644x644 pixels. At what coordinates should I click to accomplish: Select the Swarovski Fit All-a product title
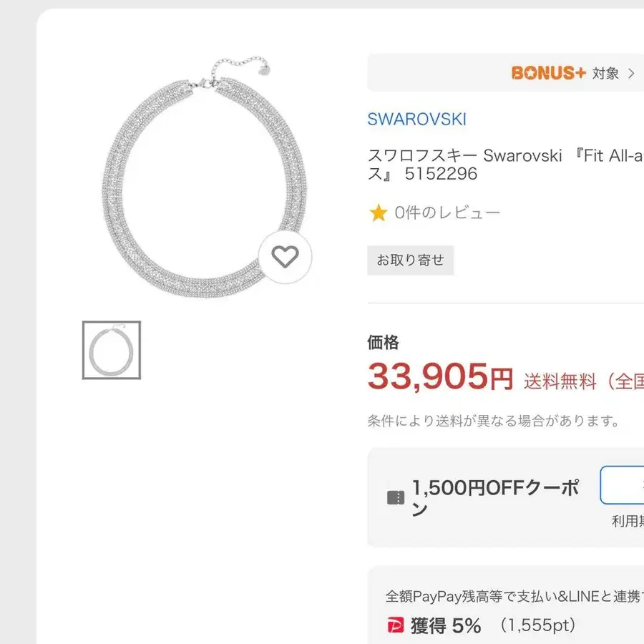click(501, 163)
